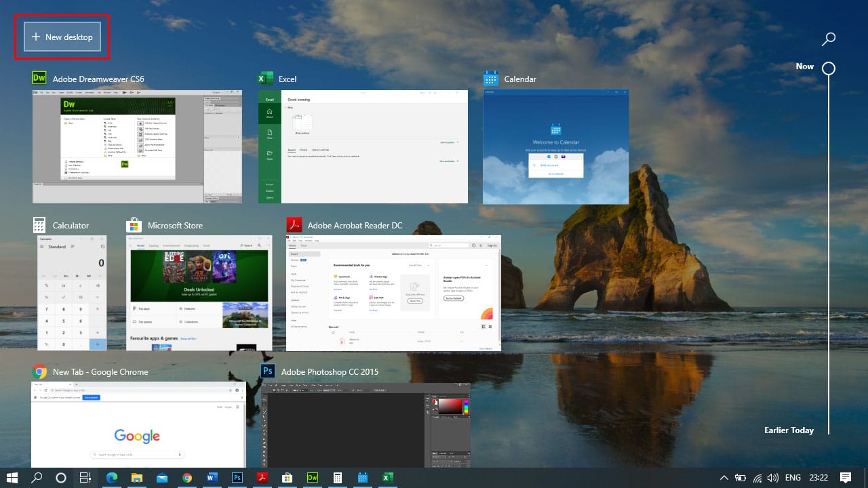Open the volume control in the system tray
This screenshot has height=488, width=868.
click(773, 478)
